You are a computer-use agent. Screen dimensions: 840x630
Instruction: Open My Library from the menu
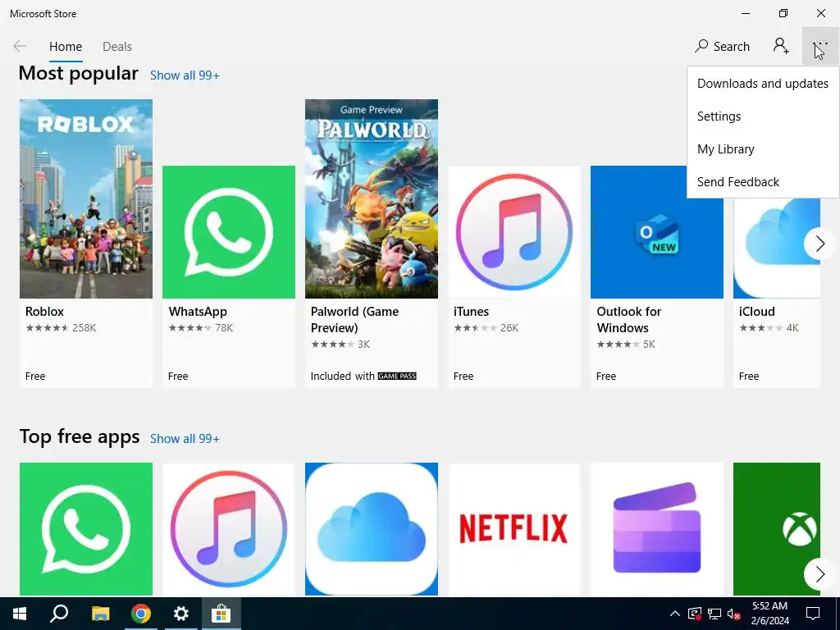click(x=763, y=149)
